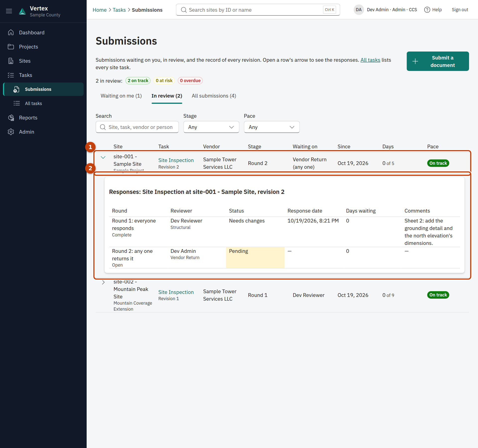Click the Pace column header
478x448 pixels.
pyautogui.click(x=433, y=147)
